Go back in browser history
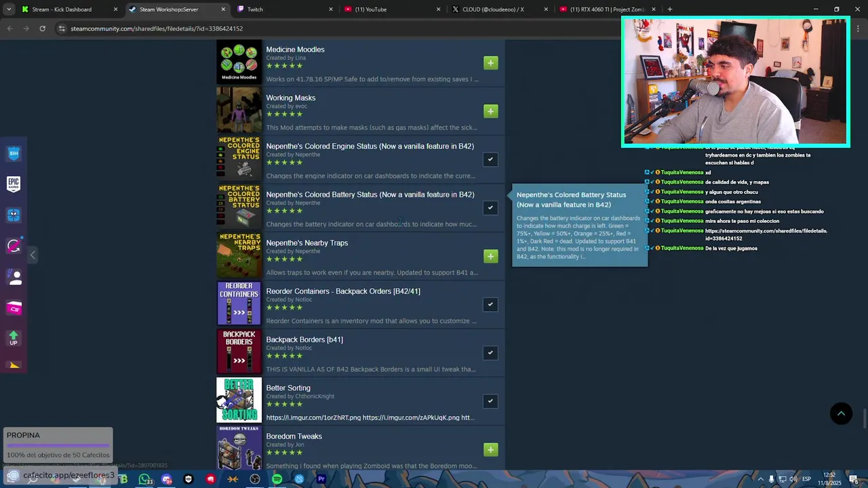Viewport: 868px width, 488px height. point(9,28)
